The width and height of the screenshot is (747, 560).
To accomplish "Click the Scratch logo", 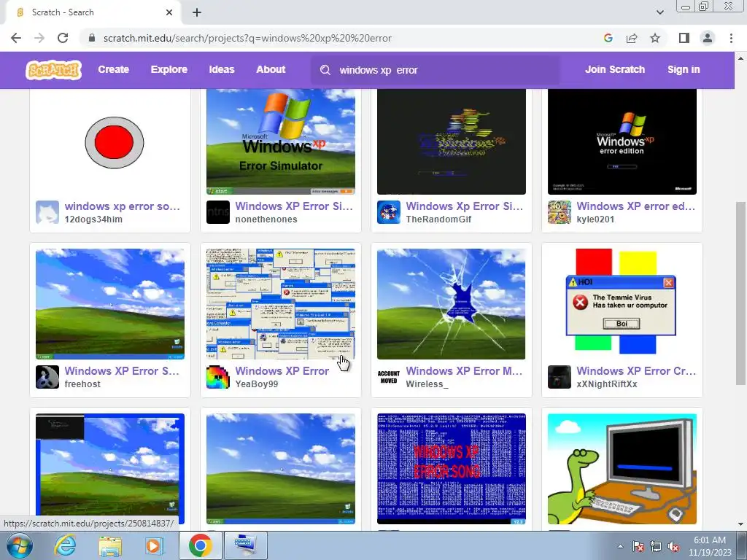I will coord(53,70).
